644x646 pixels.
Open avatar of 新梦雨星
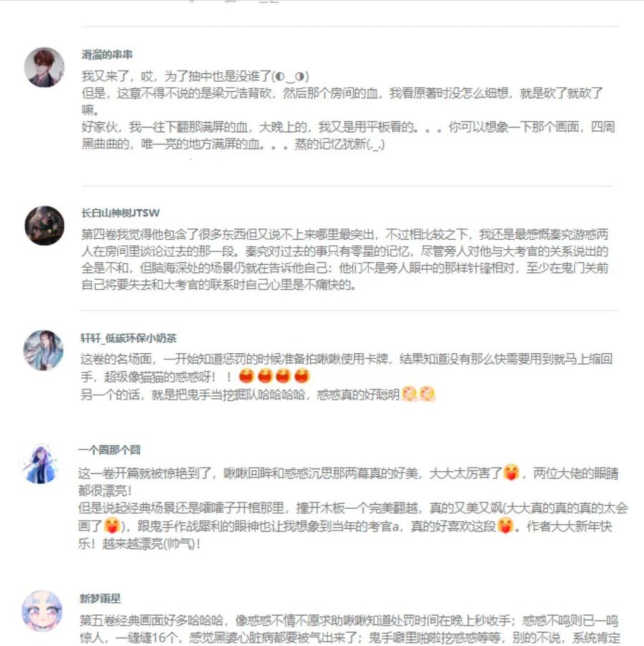[42, 611]
